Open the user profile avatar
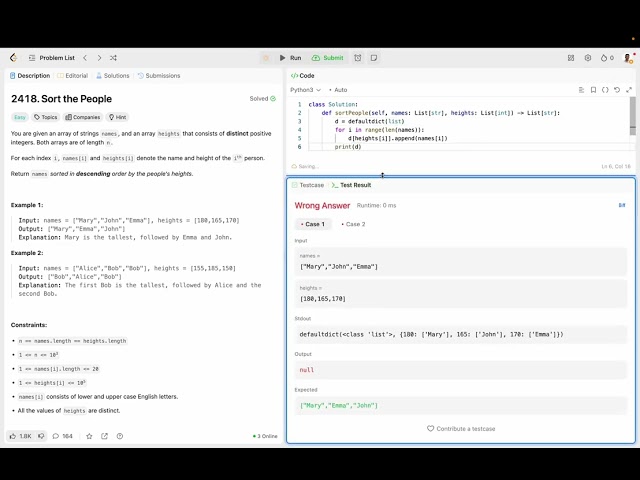Screen dimensions: 640x480 (628, 58)
